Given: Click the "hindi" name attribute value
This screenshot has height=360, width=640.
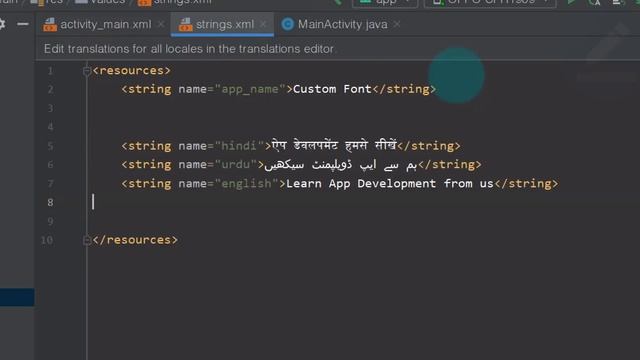Looking at the screenshot, I should [239, 146].
